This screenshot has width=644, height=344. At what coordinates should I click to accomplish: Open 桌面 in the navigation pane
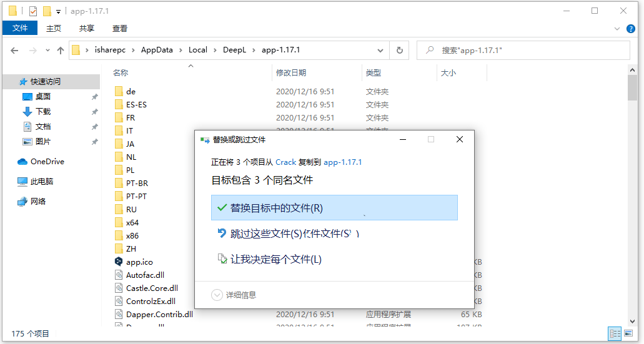(x=42, y=97)
